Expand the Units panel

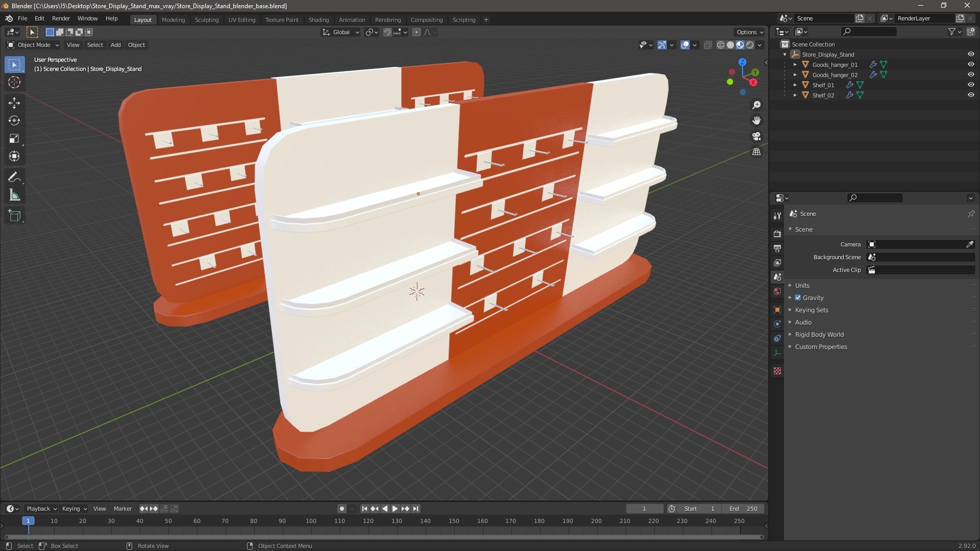tap(802, 286)
